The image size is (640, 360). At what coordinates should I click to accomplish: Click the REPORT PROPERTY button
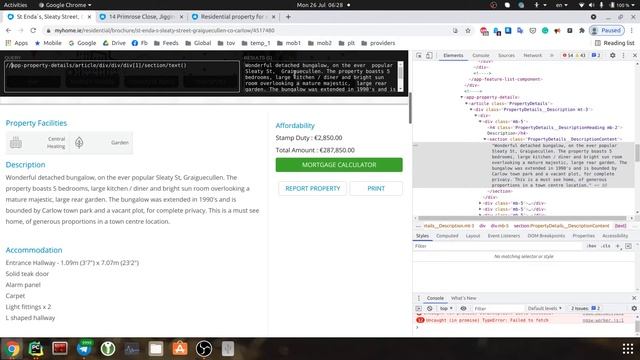pyautogui.click(x=313, y=189)
